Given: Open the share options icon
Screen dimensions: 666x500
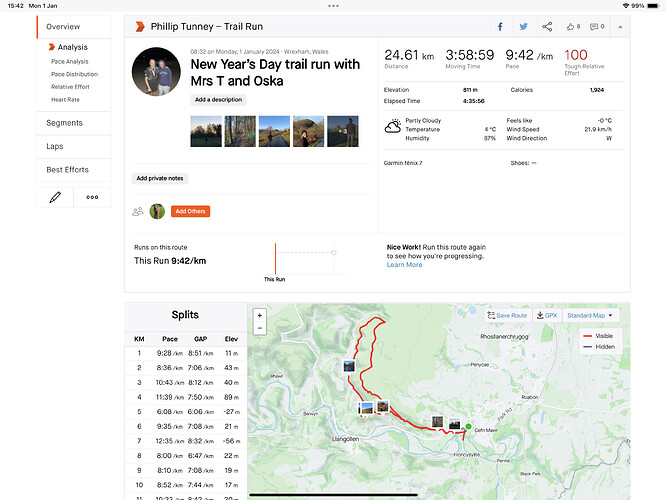Looking at the screenshot, I should click(x=547, y=27).
